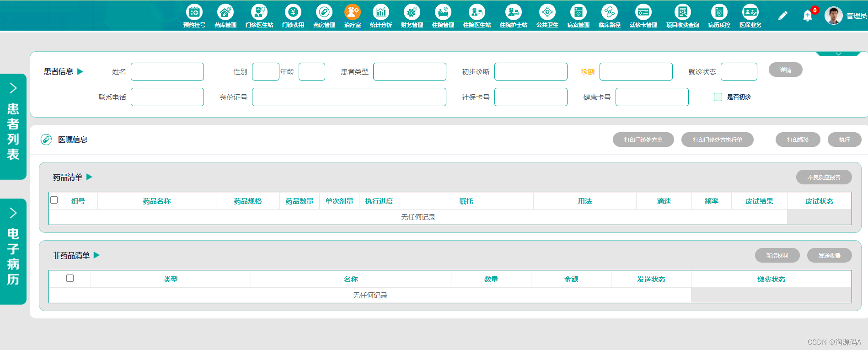Click the 发送收费 button
Image resolution: width=868 pixels, height=350 pixels.
(830, 255)
